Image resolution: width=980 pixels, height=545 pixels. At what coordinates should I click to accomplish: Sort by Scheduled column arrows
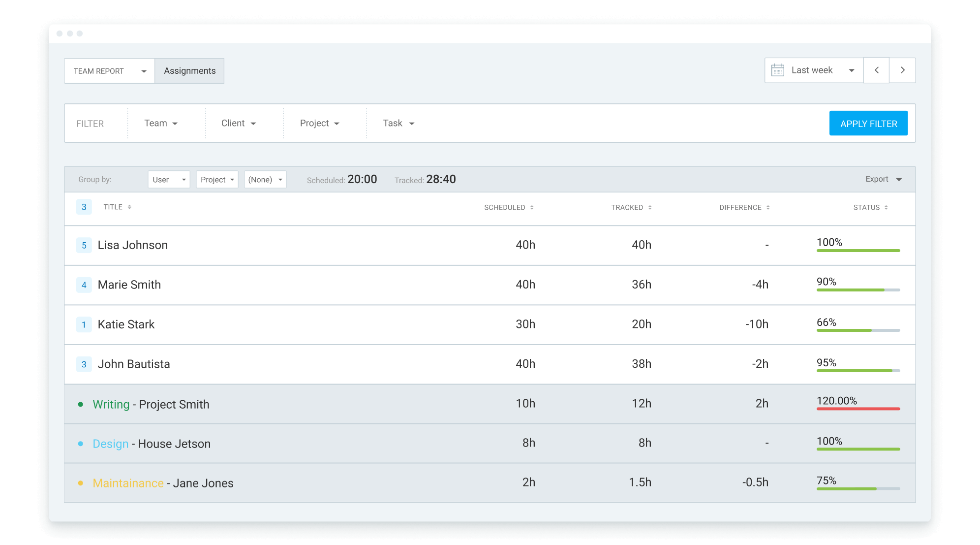tap(532, 208)
